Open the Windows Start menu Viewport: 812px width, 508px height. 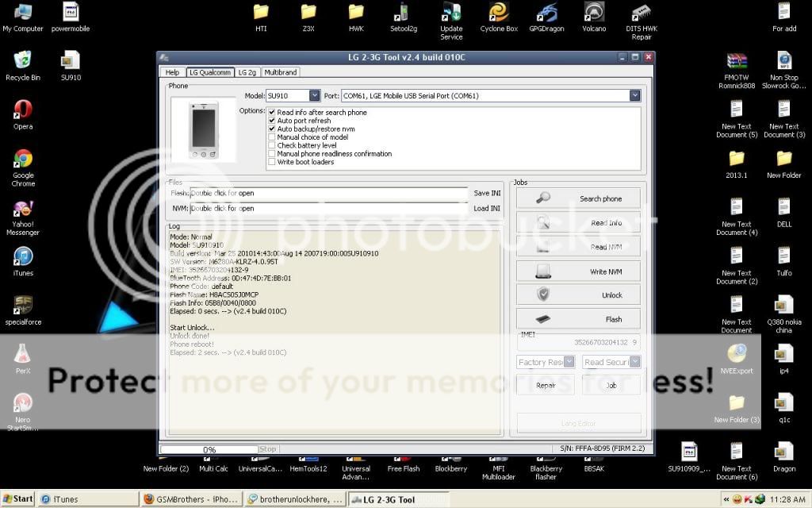click(18, 499)
